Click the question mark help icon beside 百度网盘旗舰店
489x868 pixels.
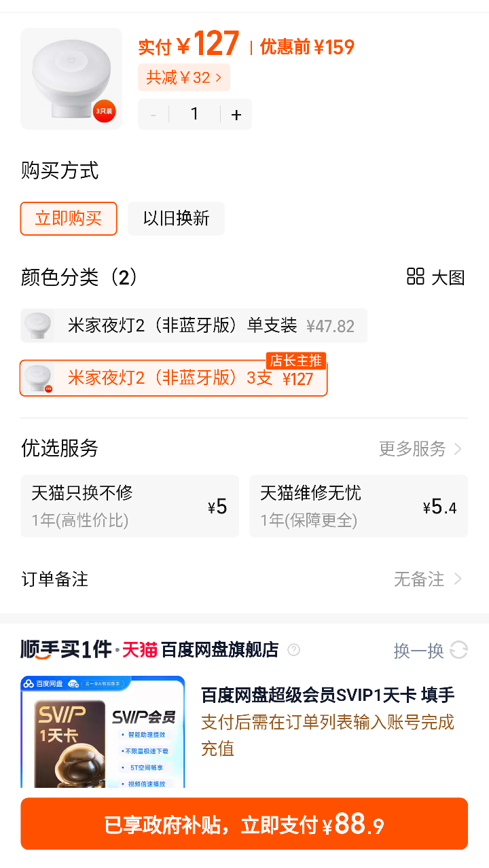[x=293, y=650]
